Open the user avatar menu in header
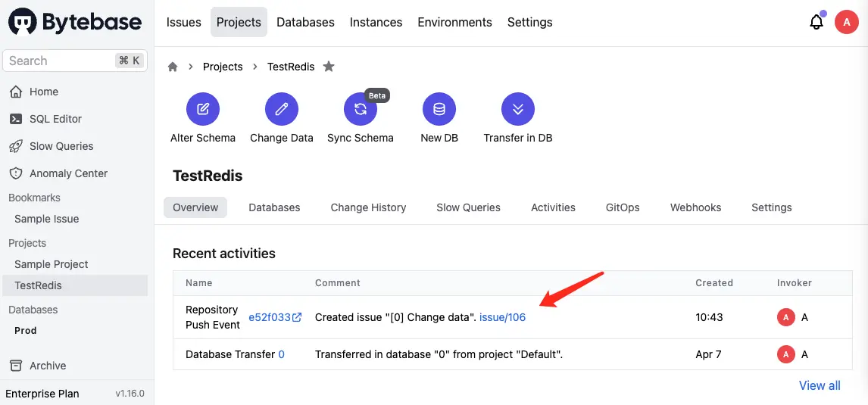Viewport: 868px width, 405px height. coord(846,22)
